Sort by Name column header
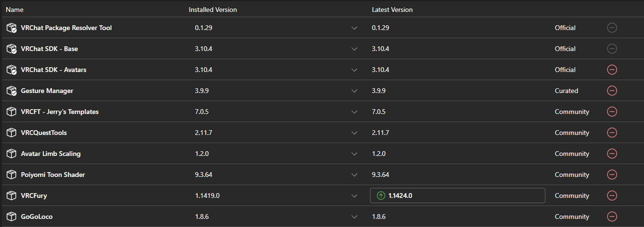 tap(14, 10)
